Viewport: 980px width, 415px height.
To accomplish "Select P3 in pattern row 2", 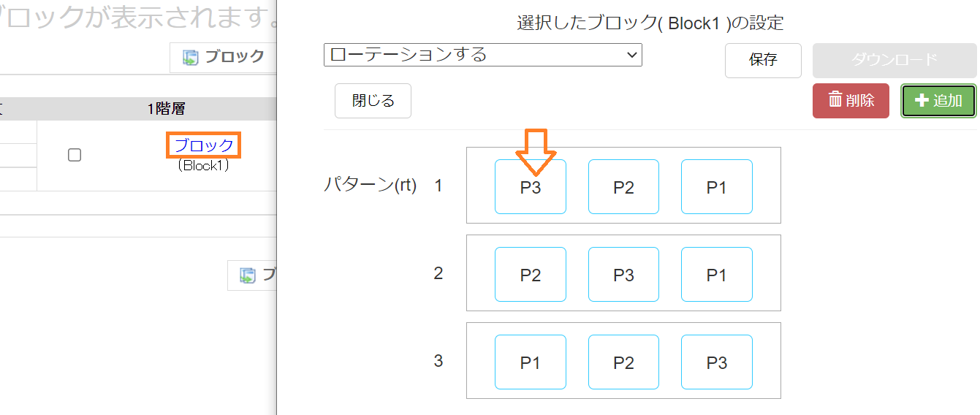I will point(623,275).
